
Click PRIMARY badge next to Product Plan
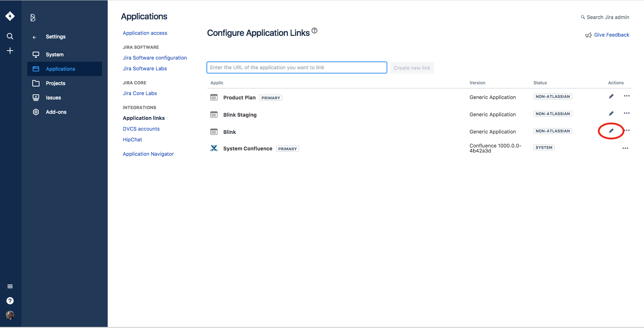coord(271,98)
